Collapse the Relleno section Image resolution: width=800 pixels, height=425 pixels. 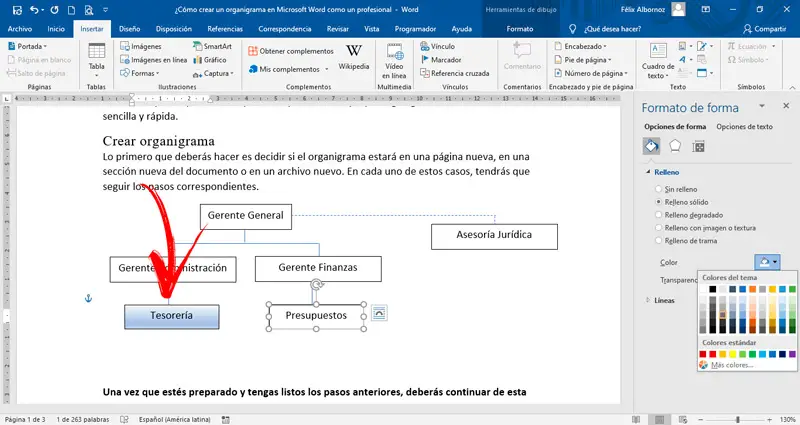[x=662, y=172]
